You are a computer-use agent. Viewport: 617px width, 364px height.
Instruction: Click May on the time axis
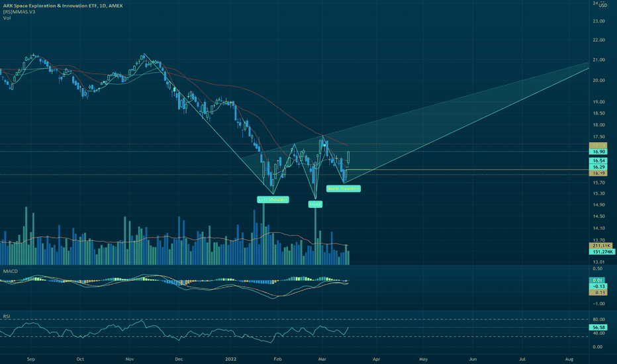click(424, 359)
